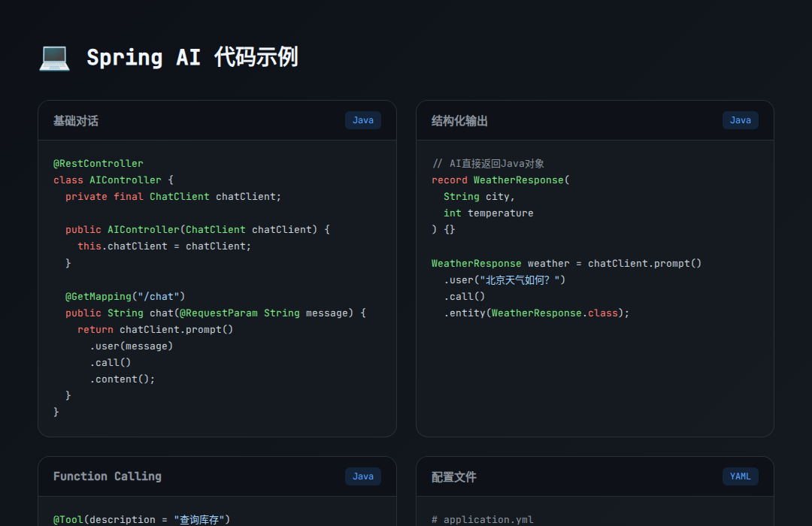Click the 'int temperature' field line

coord(489,213)
